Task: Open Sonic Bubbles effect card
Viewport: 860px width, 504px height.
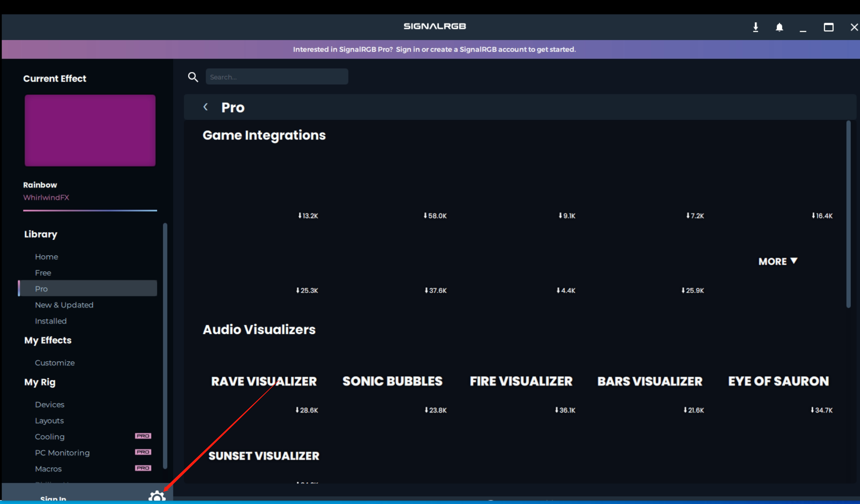Action: tap(393, 381)
